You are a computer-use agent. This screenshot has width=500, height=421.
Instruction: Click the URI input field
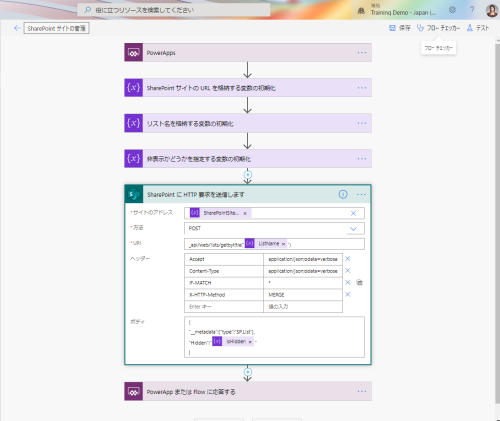274,244
